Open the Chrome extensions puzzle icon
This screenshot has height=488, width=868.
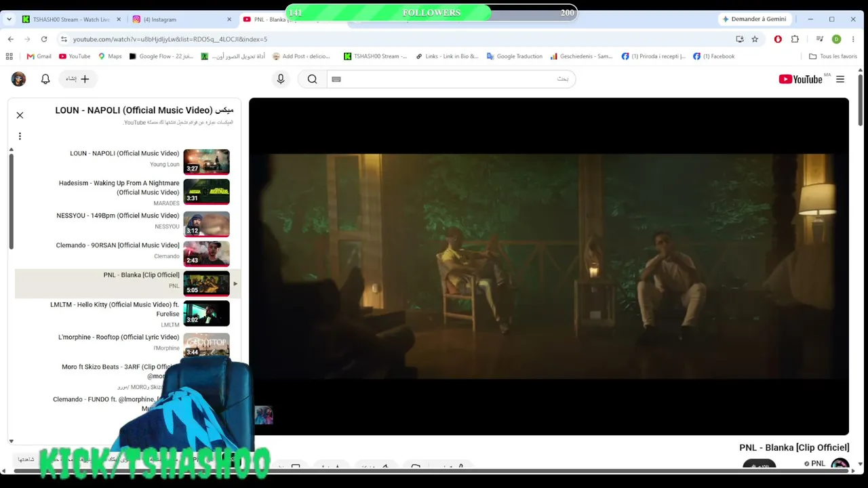(795, 39)
